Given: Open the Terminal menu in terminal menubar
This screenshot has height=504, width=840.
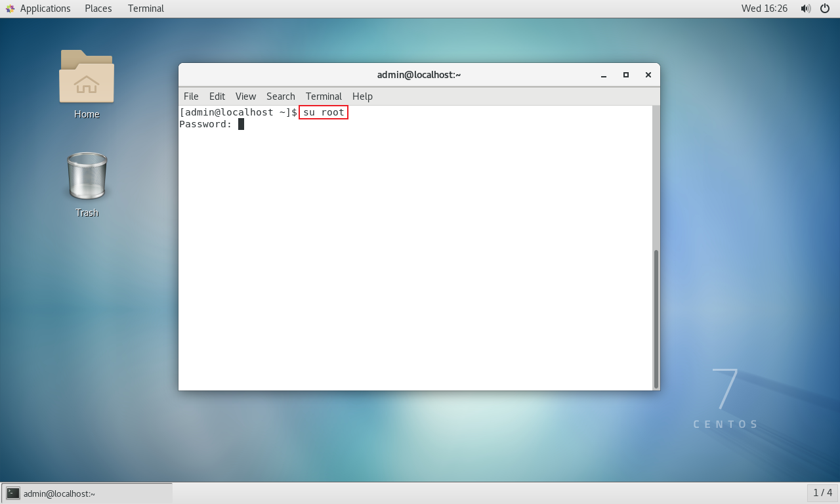Looking at the screenshot, I should pos(324,96).
